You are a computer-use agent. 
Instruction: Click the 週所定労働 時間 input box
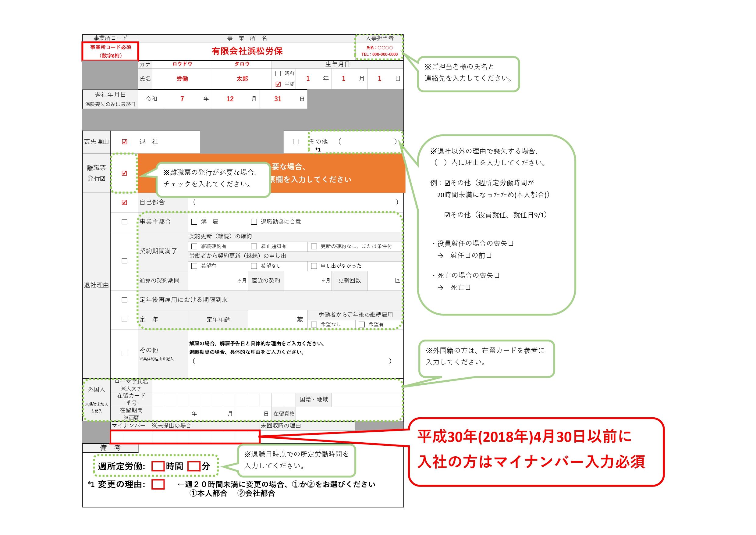(x=158, y=466)
